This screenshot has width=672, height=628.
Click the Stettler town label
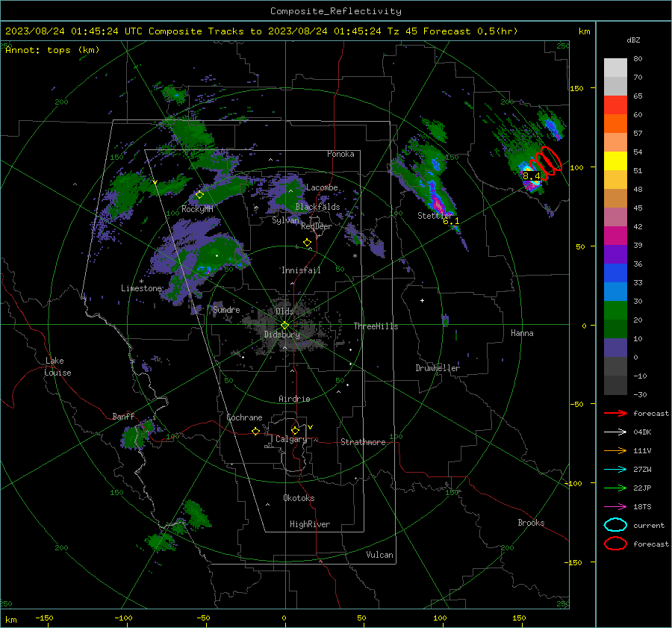pyautogui.click(x=435, y=216)
